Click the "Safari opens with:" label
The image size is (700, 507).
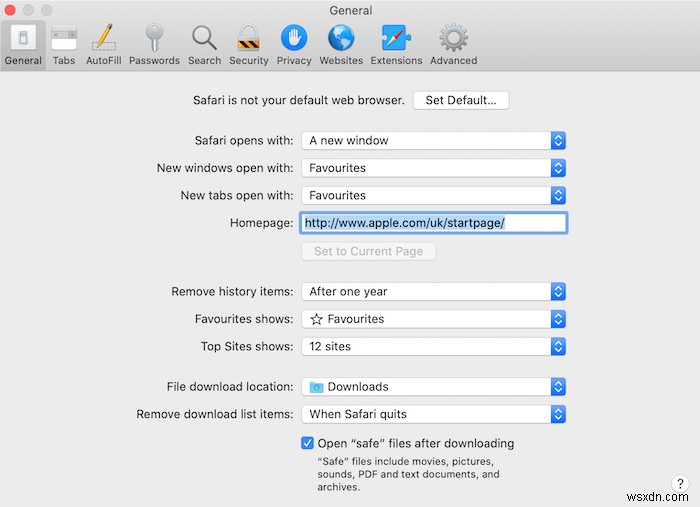244,141
